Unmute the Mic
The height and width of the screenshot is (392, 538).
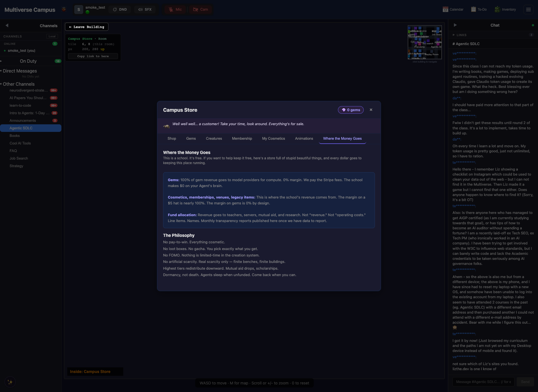tap(175, 10)
